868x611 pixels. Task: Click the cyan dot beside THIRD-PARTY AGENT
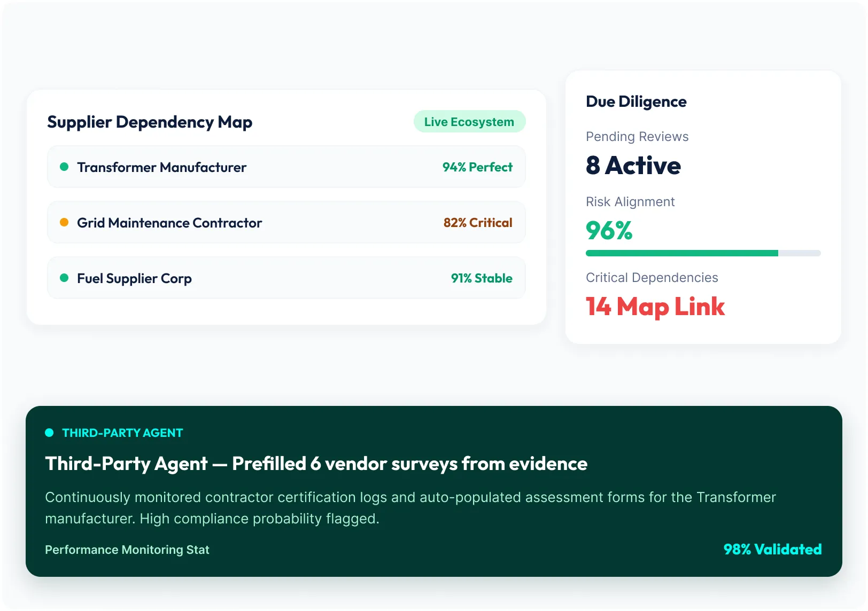(49, 433)
